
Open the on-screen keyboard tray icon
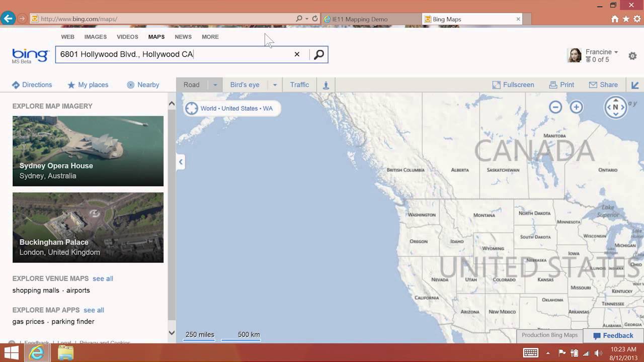(530, 353)
